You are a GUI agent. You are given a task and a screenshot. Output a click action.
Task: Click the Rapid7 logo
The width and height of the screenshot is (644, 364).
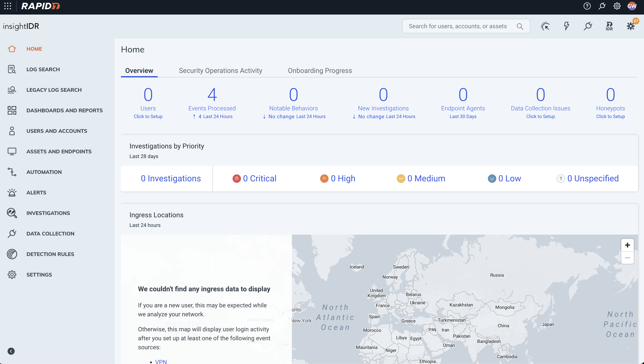pos(41,6)
